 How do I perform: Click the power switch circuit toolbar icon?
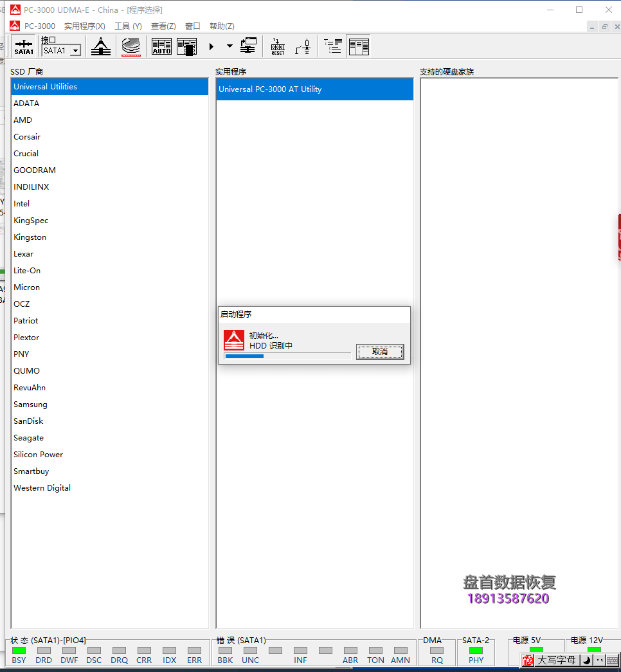pyautogui.click(x=303, y=46)
